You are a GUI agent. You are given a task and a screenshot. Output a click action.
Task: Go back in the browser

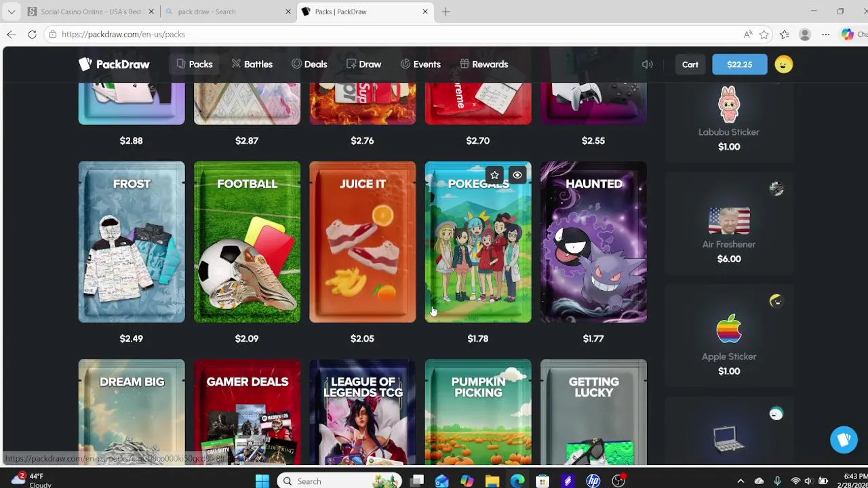pyautogui.click(x=12, y=34)
